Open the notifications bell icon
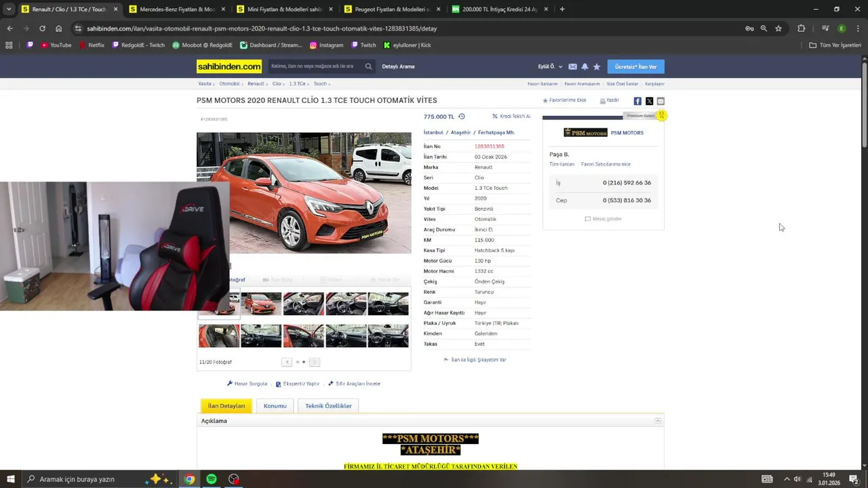This screenshot has width=868, height=488. [x=585, y=66]
